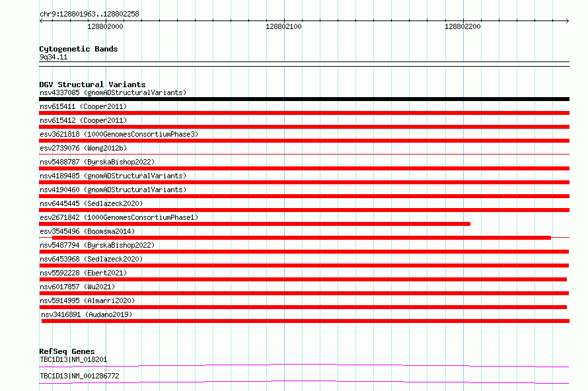Click the red bar under esv3545496

coord(301,238)
